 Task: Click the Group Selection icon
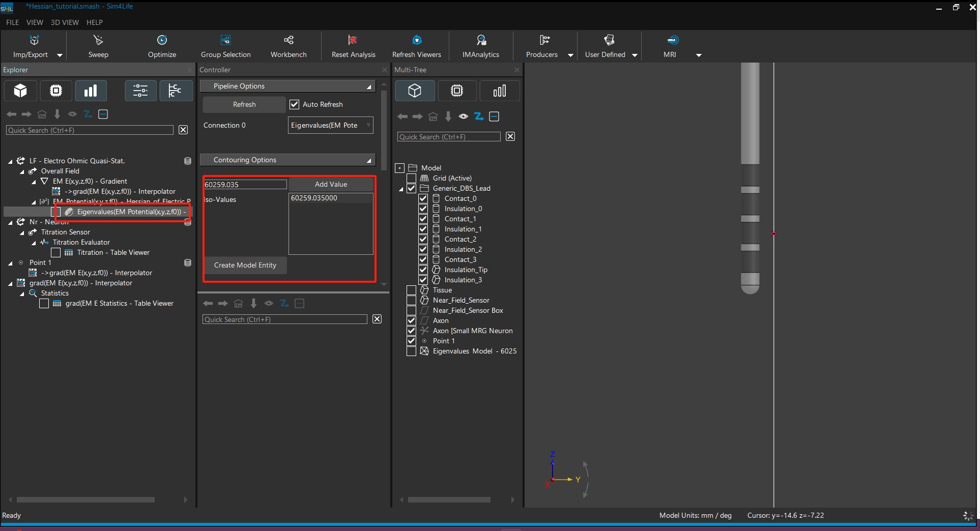point(225,41)
